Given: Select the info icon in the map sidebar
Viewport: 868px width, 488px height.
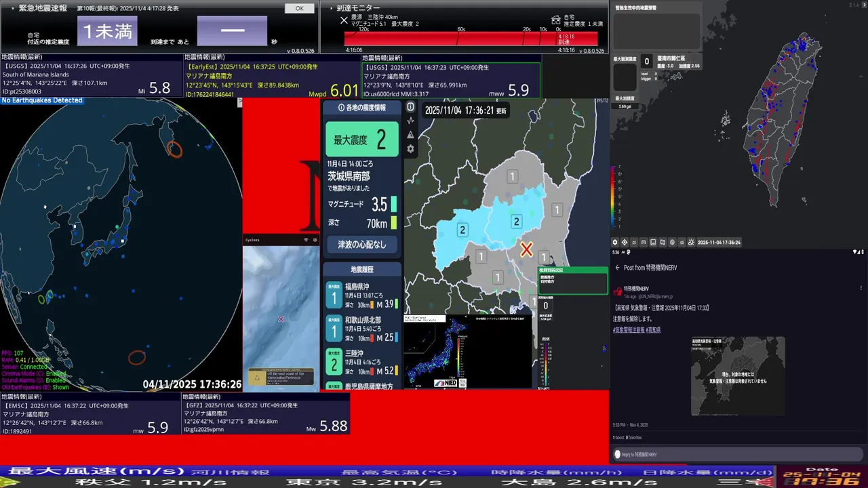Looking at the screenshot, I should [410, 107].
